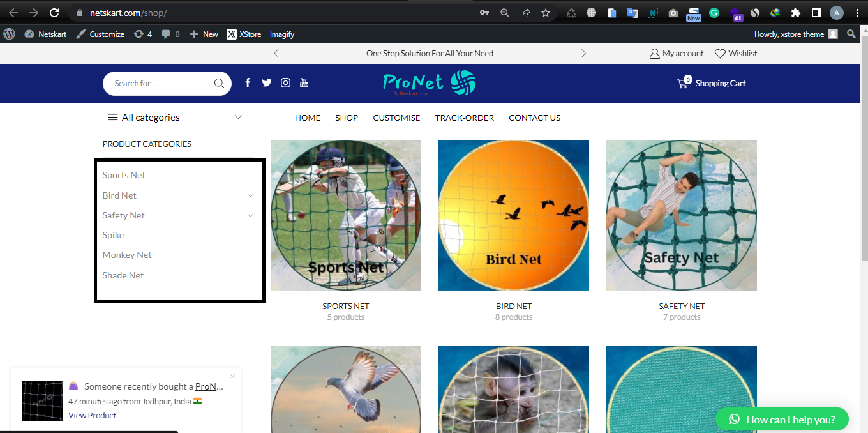Click the View Product link

click(x=93, y=415)
